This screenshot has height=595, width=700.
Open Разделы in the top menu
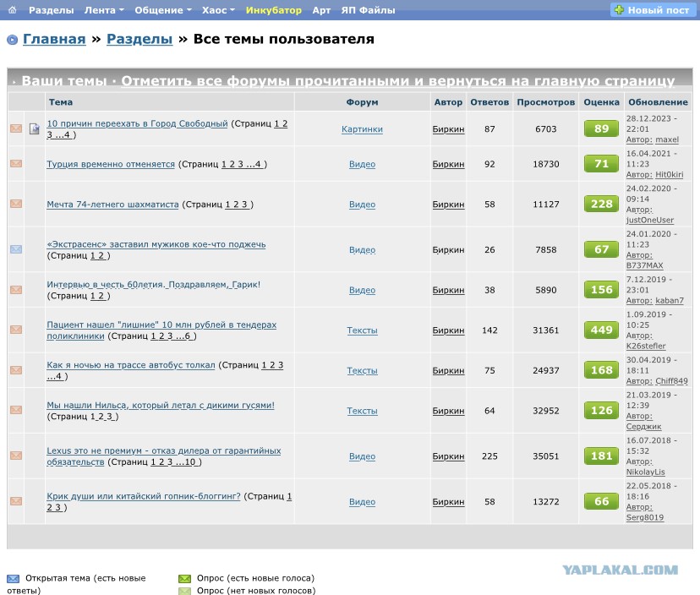click(52, 10)
